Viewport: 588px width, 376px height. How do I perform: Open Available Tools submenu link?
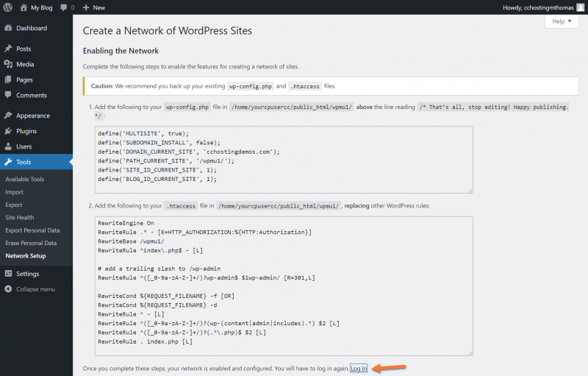[24, 179]
